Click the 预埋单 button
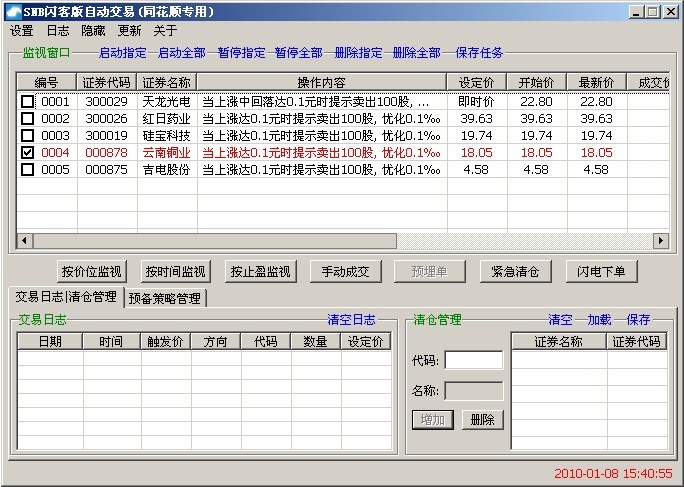 [x=430, y=271]
